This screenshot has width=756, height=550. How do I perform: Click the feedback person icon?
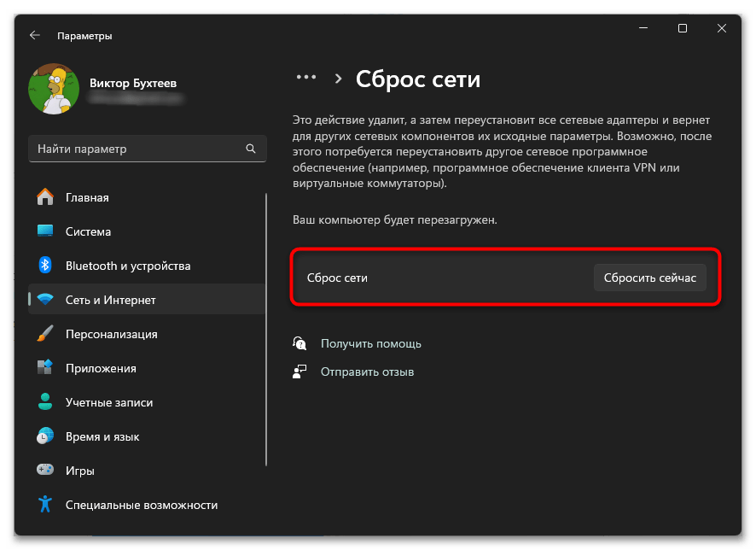click(299, 372)
